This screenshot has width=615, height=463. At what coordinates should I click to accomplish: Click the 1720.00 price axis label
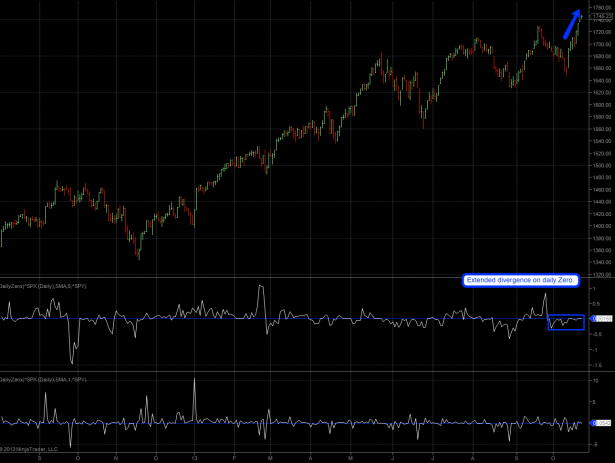pyautogui.click(x=602, y=32)
